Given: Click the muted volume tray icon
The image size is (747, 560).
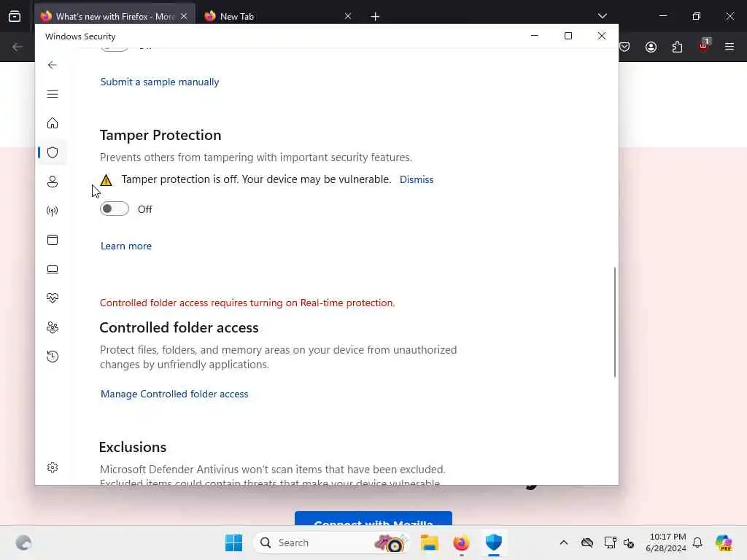Looking at the screenshot, I should [629, 542].
